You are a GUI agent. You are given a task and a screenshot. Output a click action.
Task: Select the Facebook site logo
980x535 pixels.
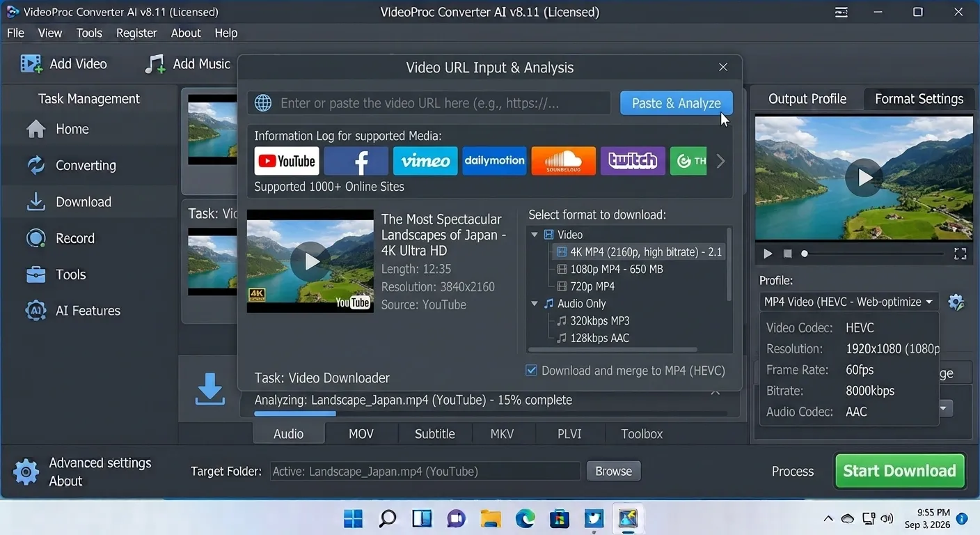pos(356,161)
